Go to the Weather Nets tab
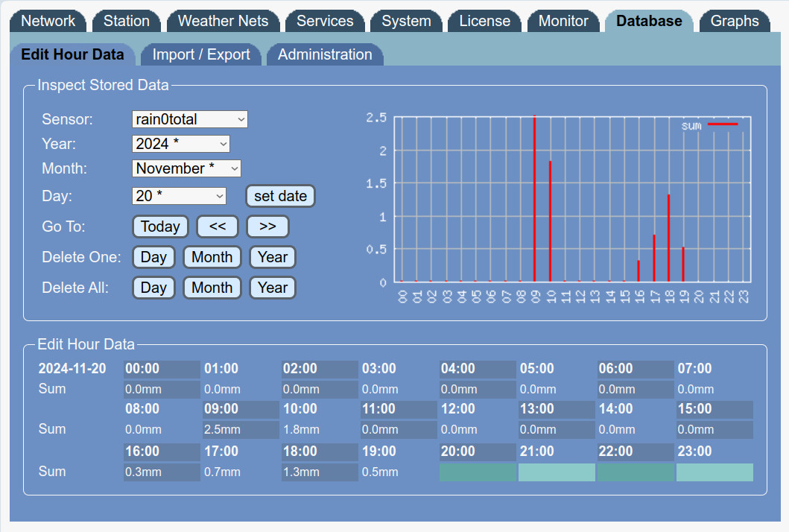This screenshot has height=532, width=789. tap(223, 21)
